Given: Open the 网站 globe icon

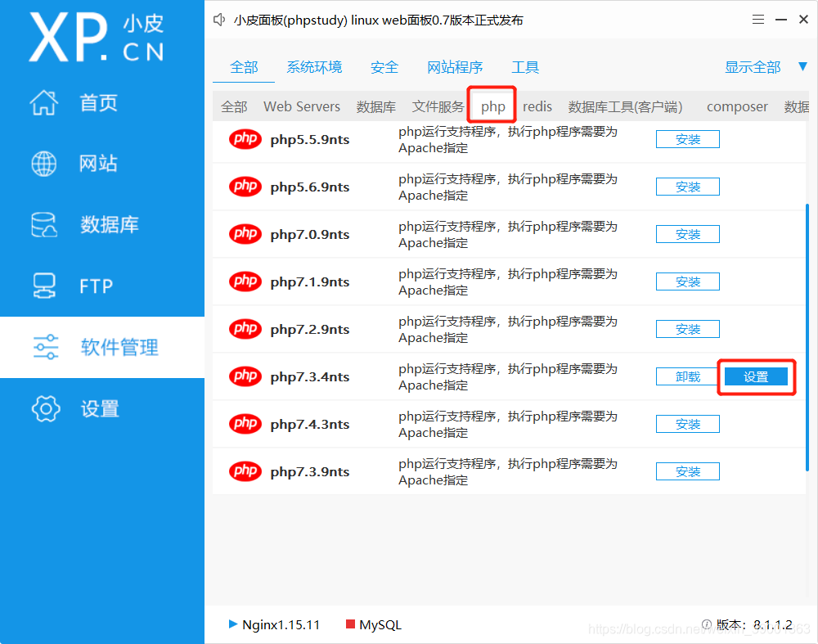Looking at the screenshot, I should point(44,164).
